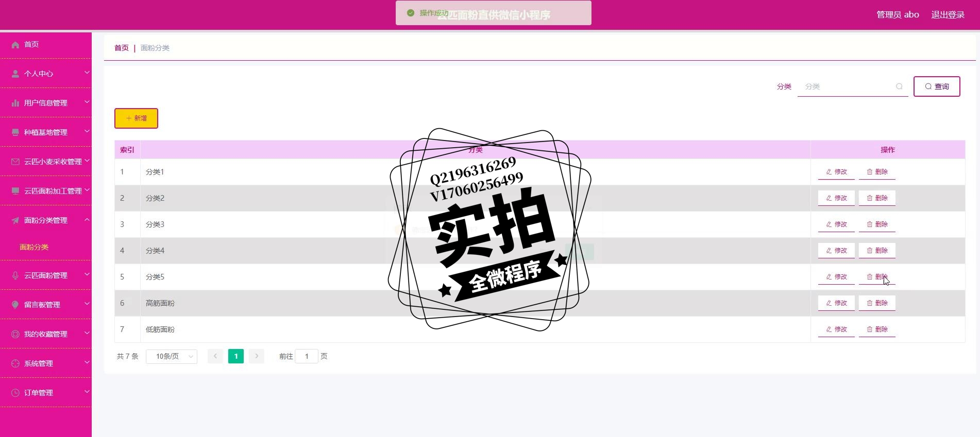Click the microphone icon for 云匹面粉管理
This screenshot has width=980, height=437.
15,276
